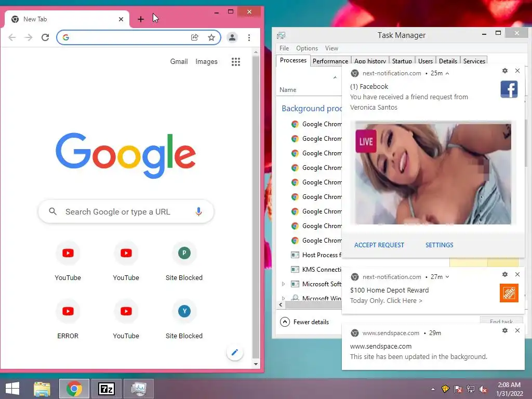The height and width of the screenshot is (399, 532).
Task: Open settings gear on Facebook notification
Action: click(505, 71)
